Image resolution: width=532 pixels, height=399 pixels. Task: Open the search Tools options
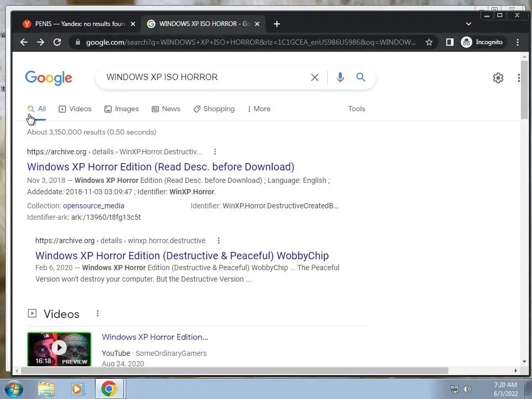click(356, 109)
